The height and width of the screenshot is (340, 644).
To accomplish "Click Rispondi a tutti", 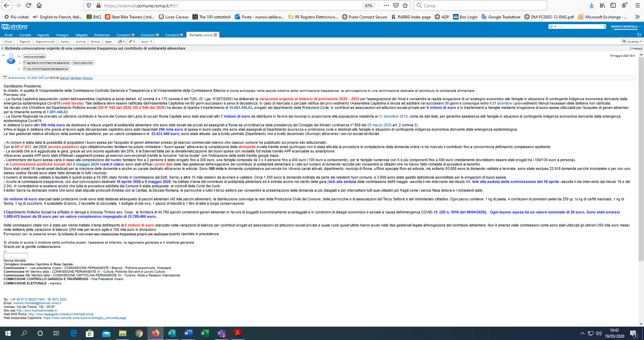I will [45, 42].
